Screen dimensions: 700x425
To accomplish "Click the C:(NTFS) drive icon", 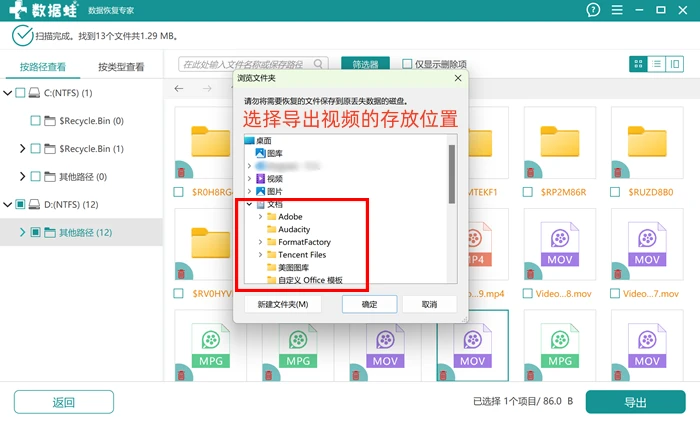I will [34, 93].
